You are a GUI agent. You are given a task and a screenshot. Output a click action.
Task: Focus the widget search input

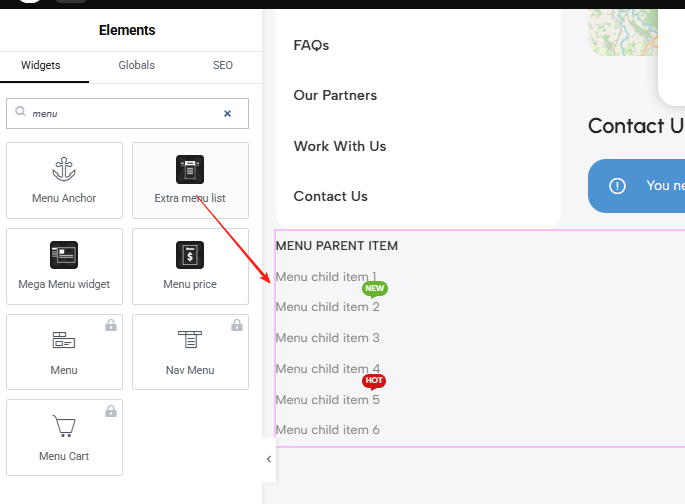[x=120, y=114]
